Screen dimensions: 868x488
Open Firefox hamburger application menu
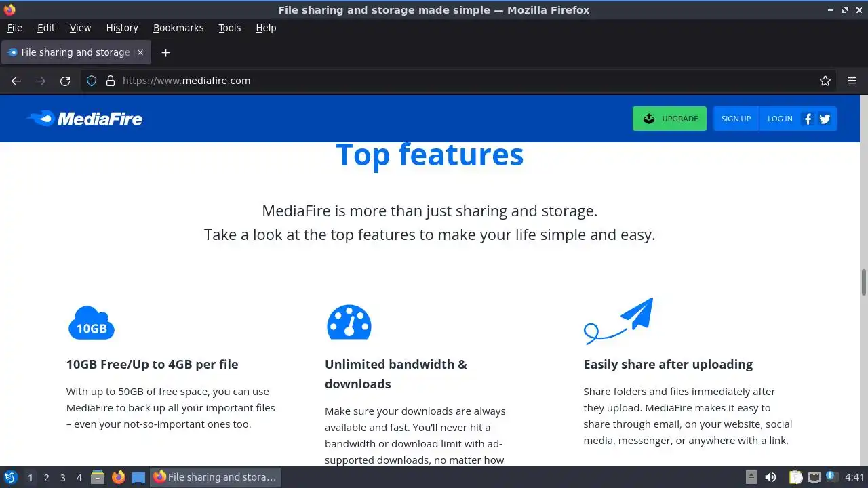[x=852, y=81]
